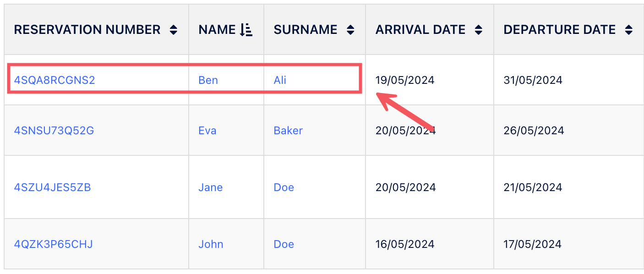Open reservation 4QZK3P65CHJ
Viewport: 644px width, 274px height.
[54, 244]
